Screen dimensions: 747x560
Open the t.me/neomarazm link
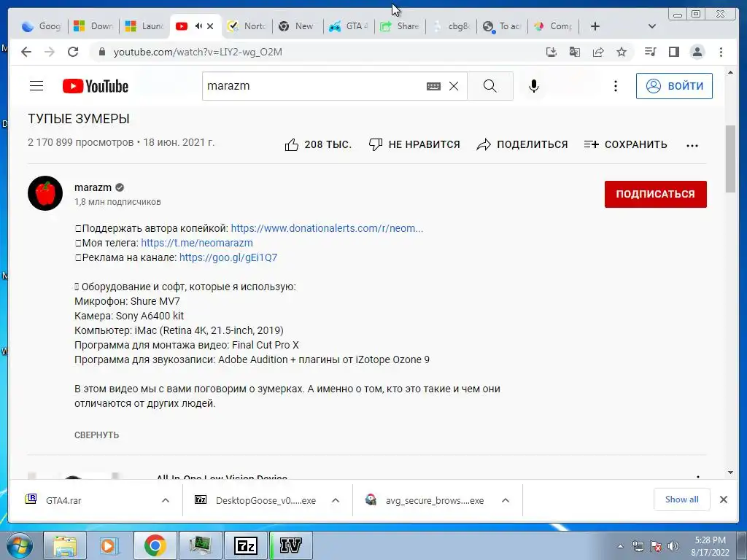pyautogui.click(x=197, y=243)
